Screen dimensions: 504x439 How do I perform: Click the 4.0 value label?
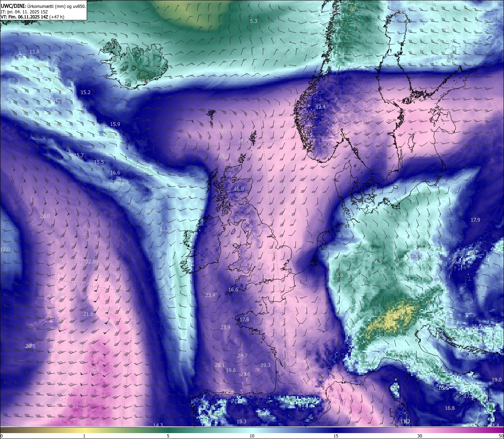(400, 260)
